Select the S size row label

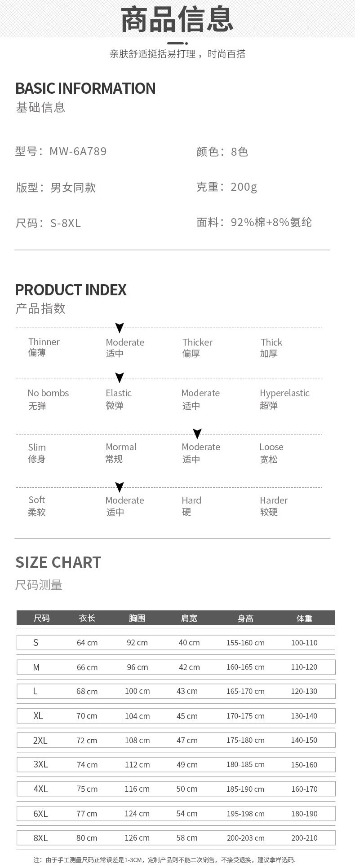click(36, 642)
